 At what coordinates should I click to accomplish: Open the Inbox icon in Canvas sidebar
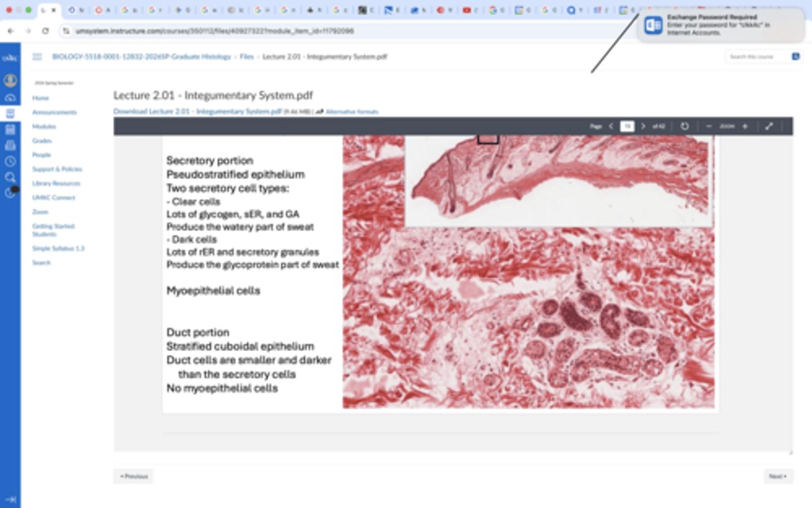(10, 145)
